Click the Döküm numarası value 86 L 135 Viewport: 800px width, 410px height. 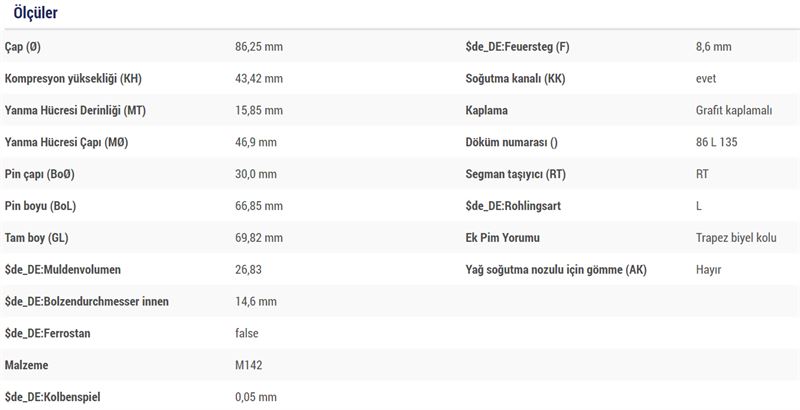[716, 142]
